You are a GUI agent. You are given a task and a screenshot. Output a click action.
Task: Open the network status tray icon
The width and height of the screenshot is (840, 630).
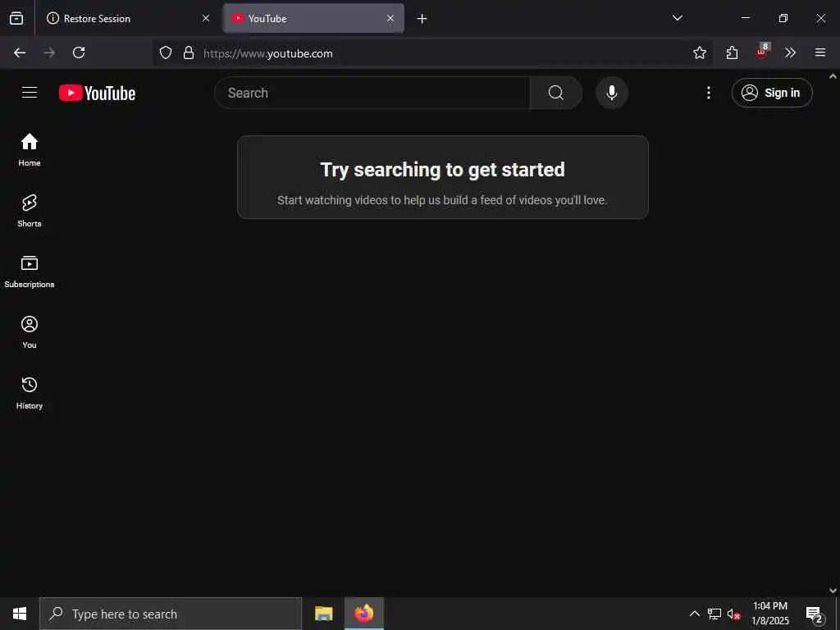click(714, 614)
